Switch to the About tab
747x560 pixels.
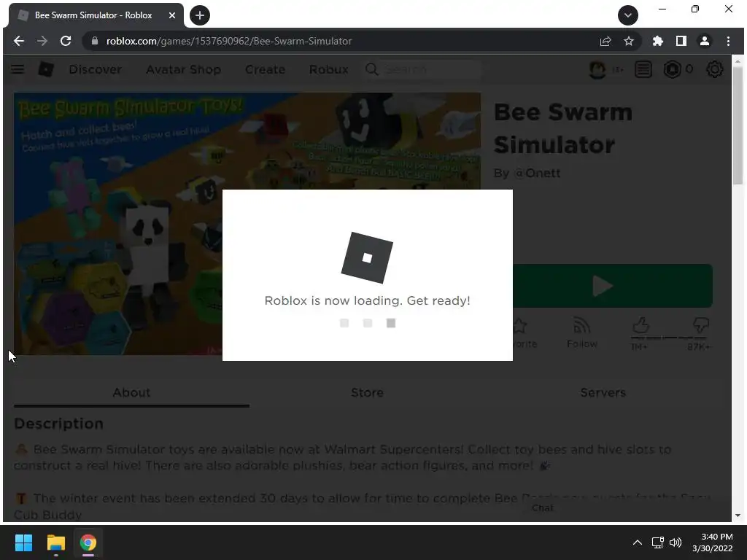click(131, 393)
